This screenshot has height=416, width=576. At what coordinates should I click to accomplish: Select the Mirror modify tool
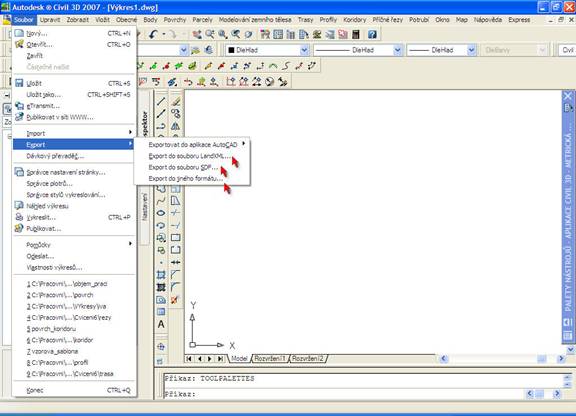click(176, 126)
